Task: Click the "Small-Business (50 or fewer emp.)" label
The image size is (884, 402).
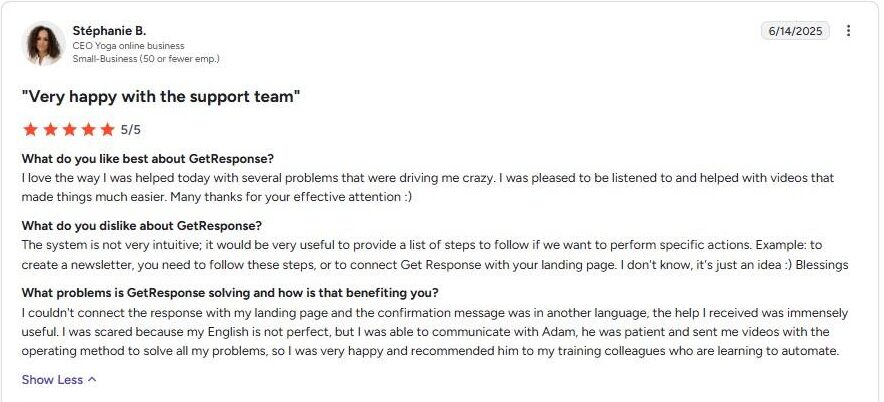Action: [x=146, y=59]
